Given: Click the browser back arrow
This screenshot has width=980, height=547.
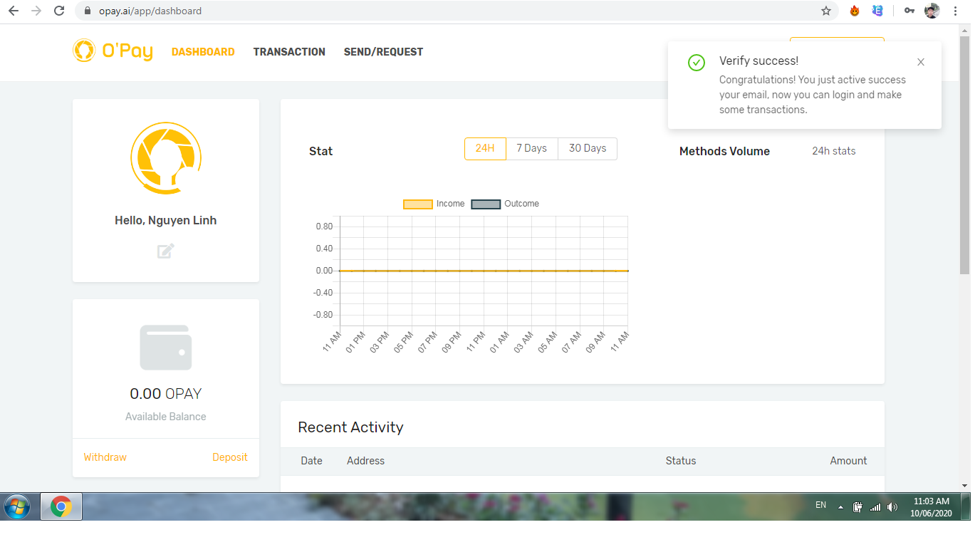Looking at the screenshot, I should (x=14, y=11).
